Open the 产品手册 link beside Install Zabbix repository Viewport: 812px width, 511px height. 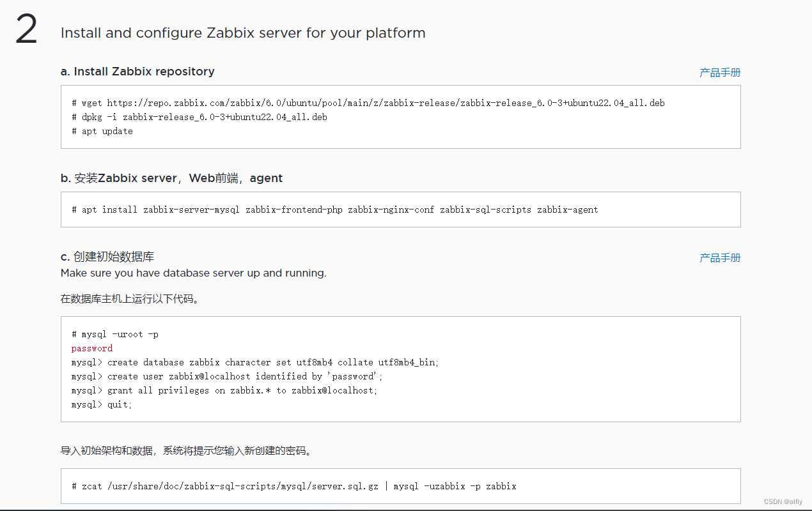tap(720, 72)
